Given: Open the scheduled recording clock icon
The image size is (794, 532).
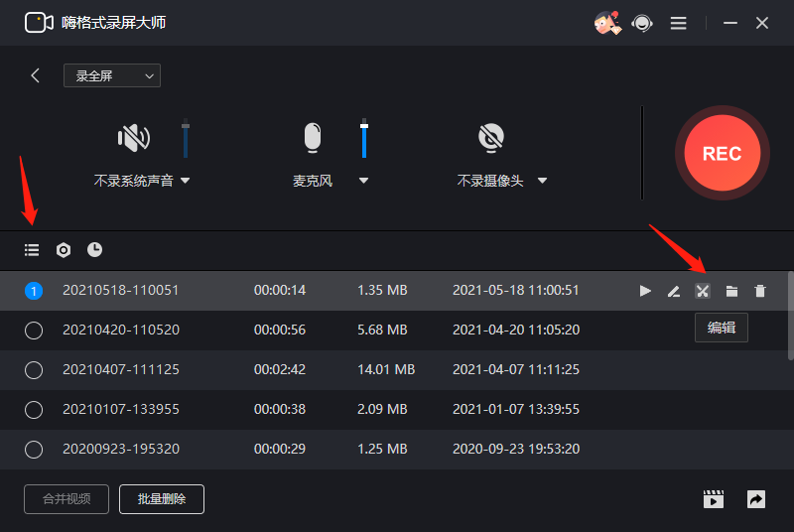Looking at the screenshot, I should pyautogui.click(x=94, y=249).
